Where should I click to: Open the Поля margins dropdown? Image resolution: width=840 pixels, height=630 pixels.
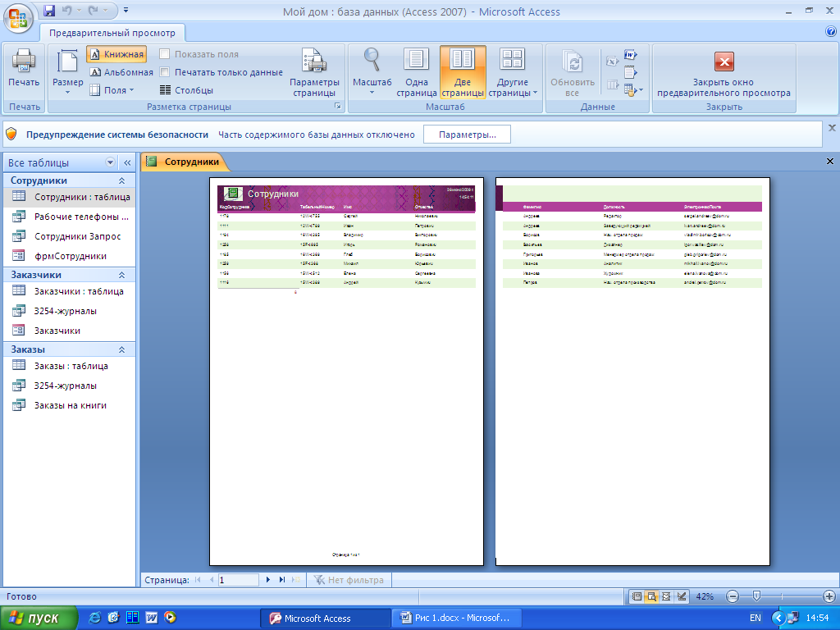point(112,90)
